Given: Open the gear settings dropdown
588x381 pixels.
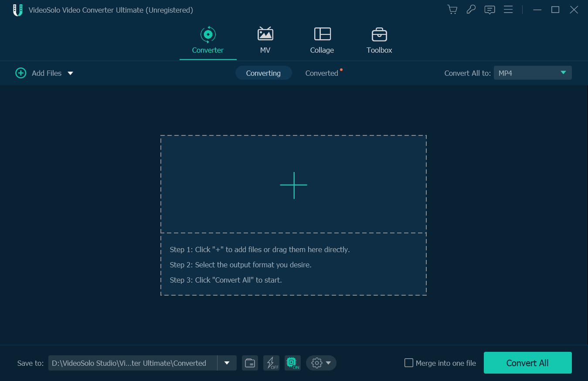Looking at the screenshot, I should click(x=321, y=363).
